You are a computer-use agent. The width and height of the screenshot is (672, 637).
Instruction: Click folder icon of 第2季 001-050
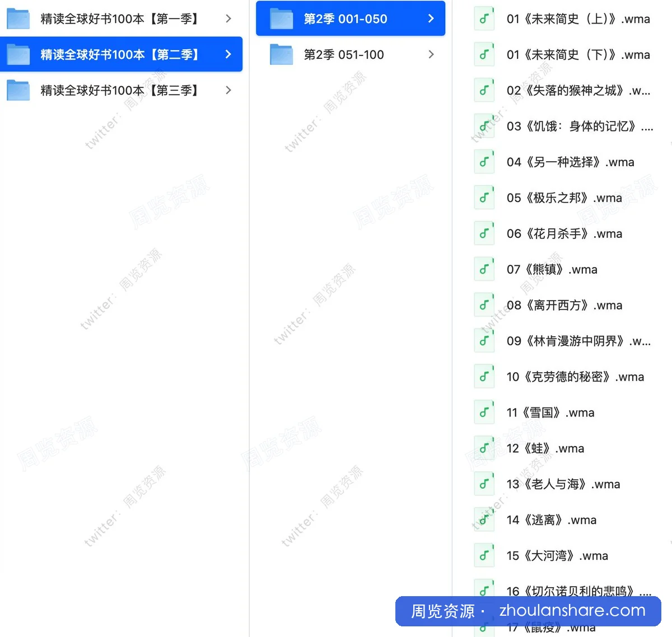(281, 18)
